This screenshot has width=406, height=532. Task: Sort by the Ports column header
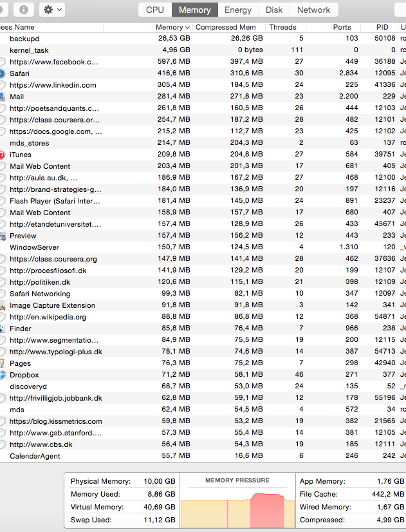[x=342, y=27]
